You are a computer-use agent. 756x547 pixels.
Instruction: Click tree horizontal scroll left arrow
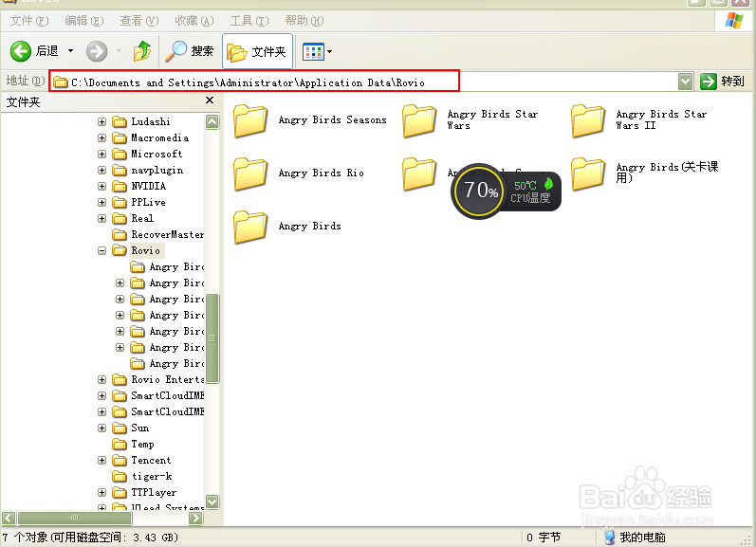coord(9,518)
